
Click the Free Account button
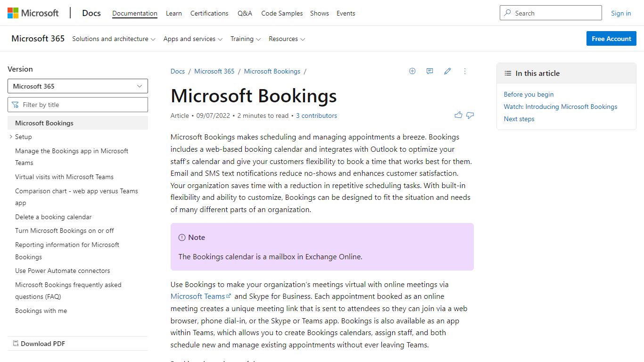coord(611,39)
